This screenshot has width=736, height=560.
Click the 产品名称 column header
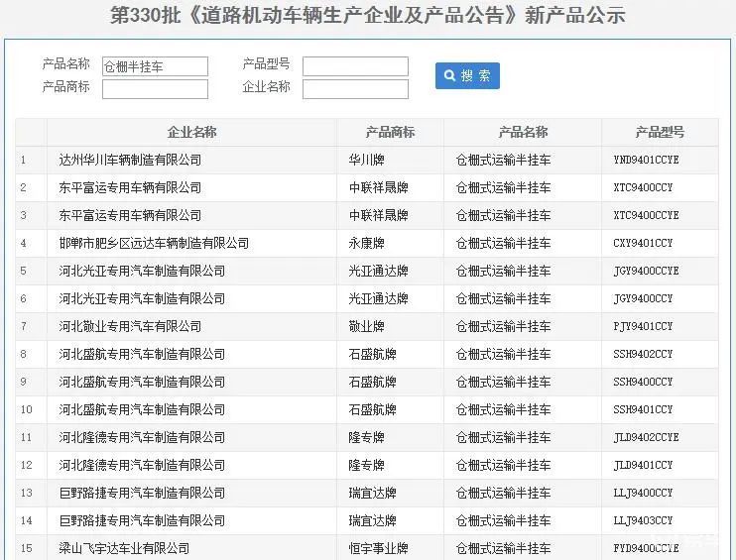(522, 132)
